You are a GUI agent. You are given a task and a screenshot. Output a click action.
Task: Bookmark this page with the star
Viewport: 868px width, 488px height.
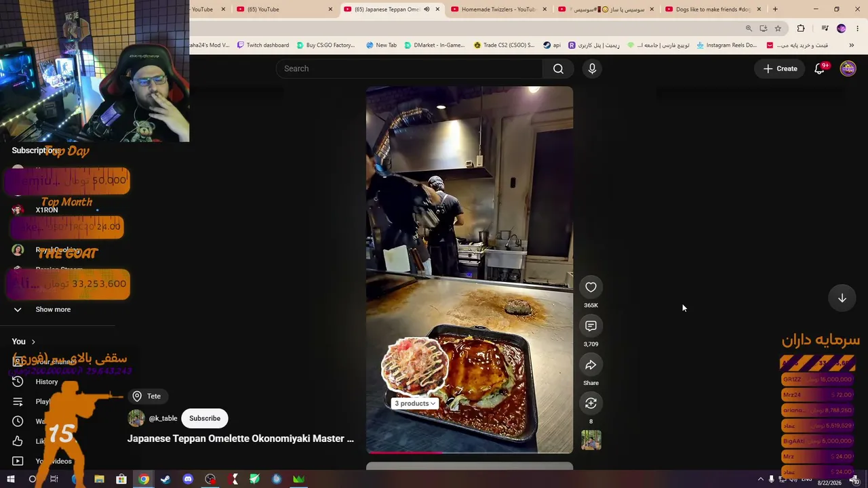[778, 28]
